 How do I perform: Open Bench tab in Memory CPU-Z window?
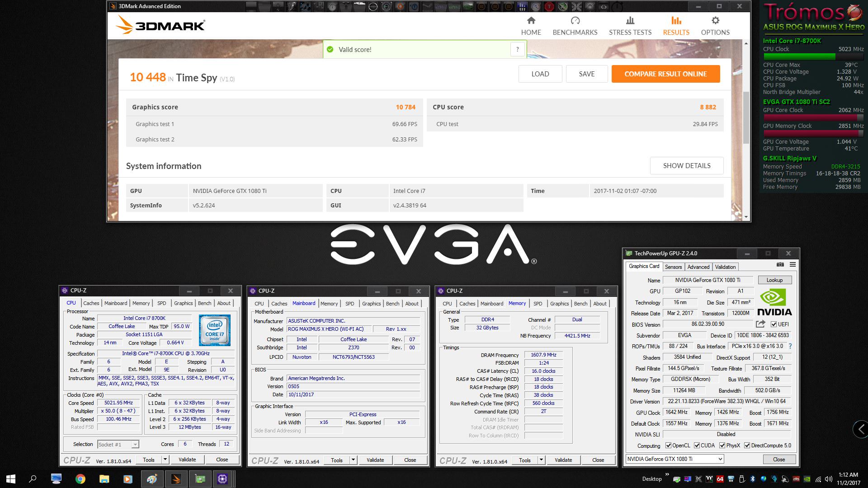click(x=581, y=304)
